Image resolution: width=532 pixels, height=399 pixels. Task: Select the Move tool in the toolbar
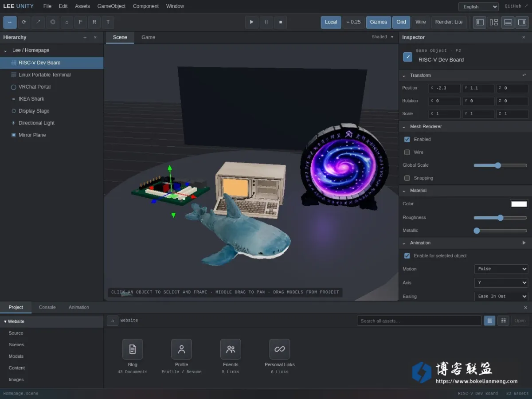point(10,22)
